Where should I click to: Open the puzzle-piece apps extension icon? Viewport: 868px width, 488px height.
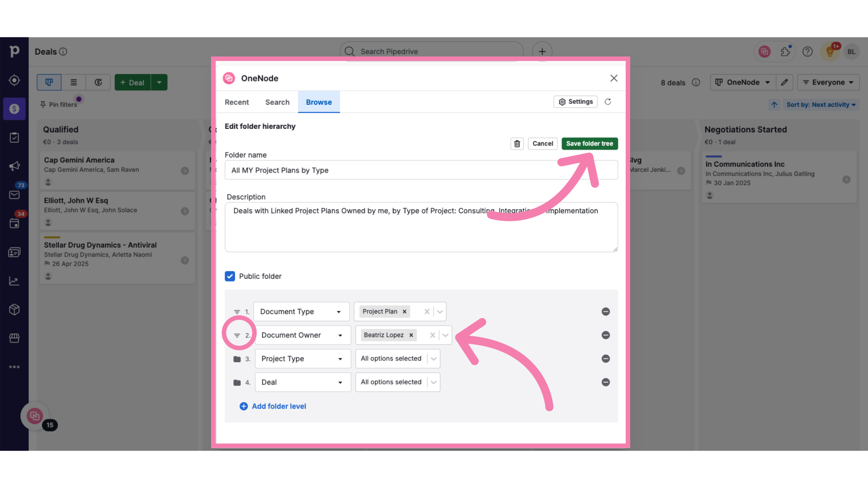(x=786, y=52)
